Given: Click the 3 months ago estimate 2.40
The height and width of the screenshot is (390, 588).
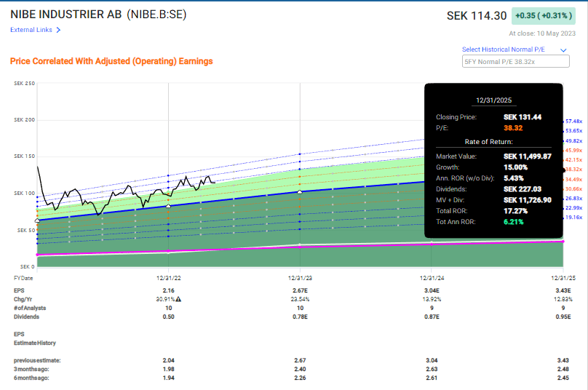Looking at the screenshot, I should (x=300, y=369).
